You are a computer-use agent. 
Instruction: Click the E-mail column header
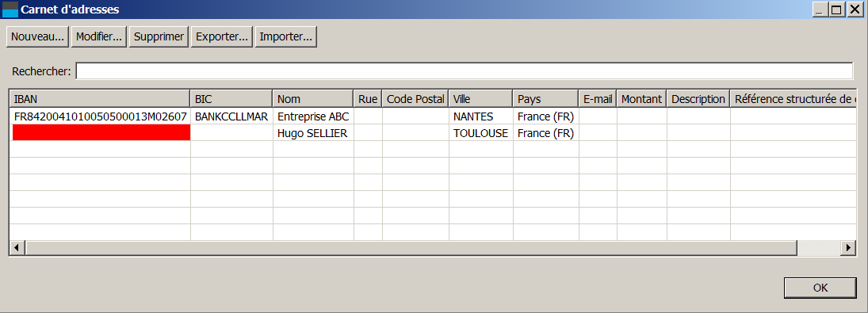598,99
